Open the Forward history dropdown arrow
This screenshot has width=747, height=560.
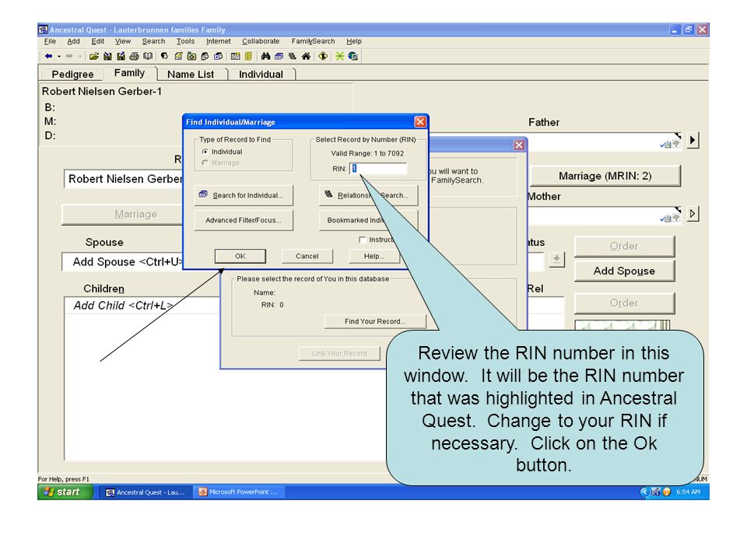[x=80, y=56]
